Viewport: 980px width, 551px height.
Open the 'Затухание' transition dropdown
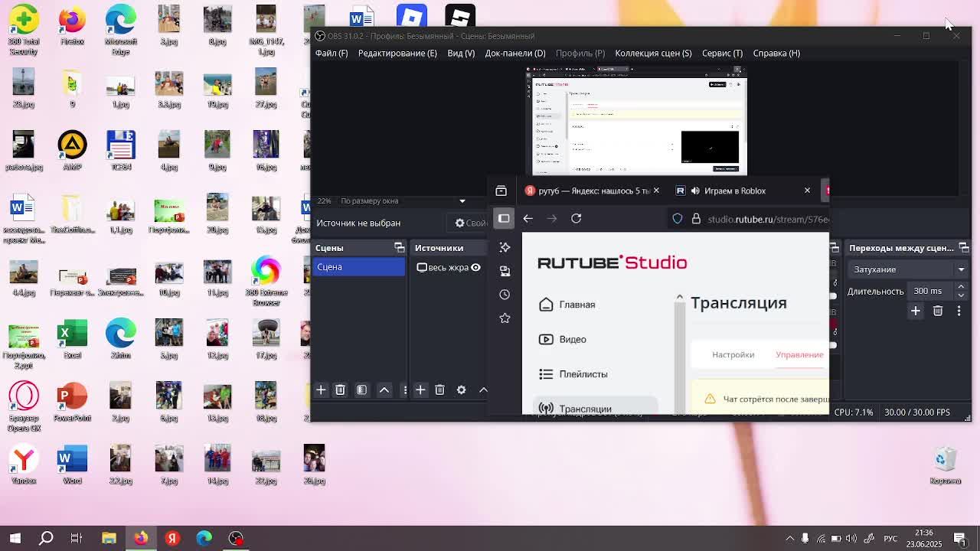coord(908,269)
